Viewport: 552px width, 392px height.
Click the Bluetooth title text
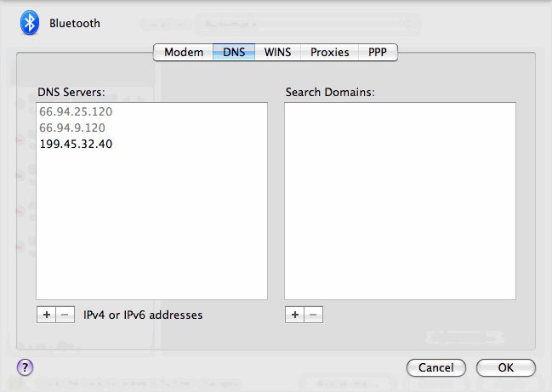[75, 23]
